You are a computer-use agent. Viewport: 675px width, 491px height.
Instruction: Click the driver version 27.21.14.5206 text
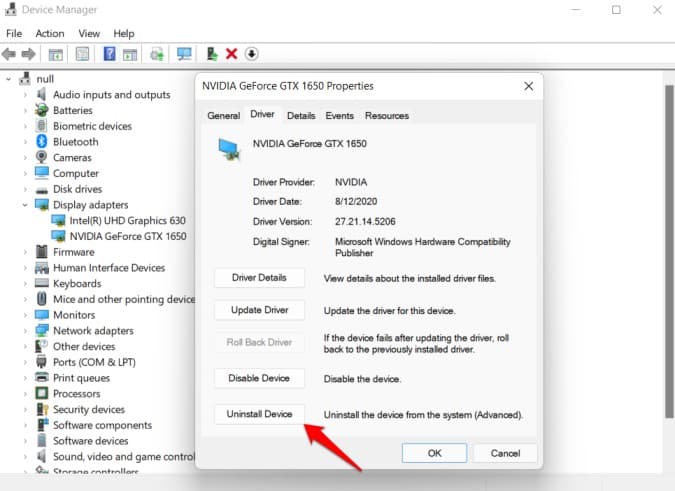point(365,221)
